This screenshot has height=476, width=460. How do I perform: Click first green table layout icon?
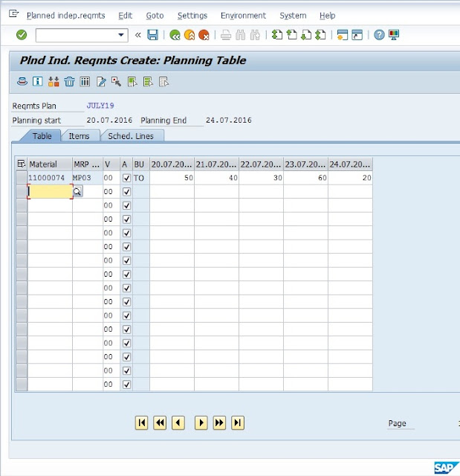132,82
